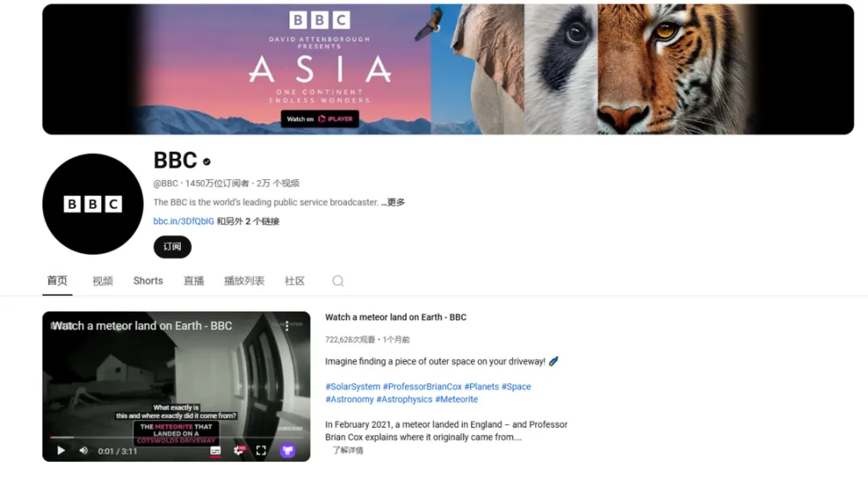This screenshot has width=868, height=477.
Task: Click the ASIA channel banner image
Action: point(448,69)
